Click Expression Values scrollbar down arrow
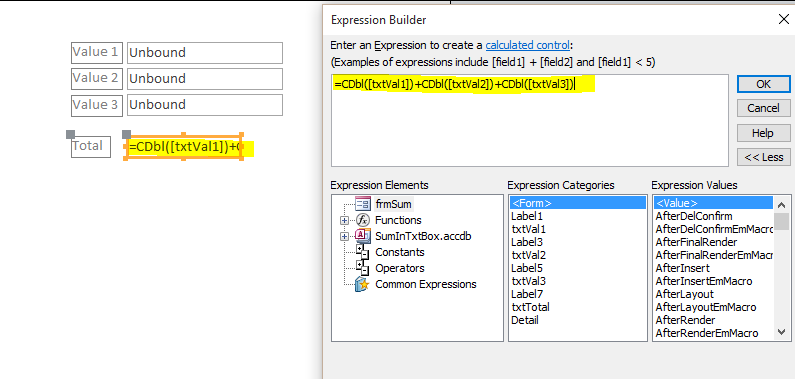Viewport: 795px width, 379px height. pos(782,332)
